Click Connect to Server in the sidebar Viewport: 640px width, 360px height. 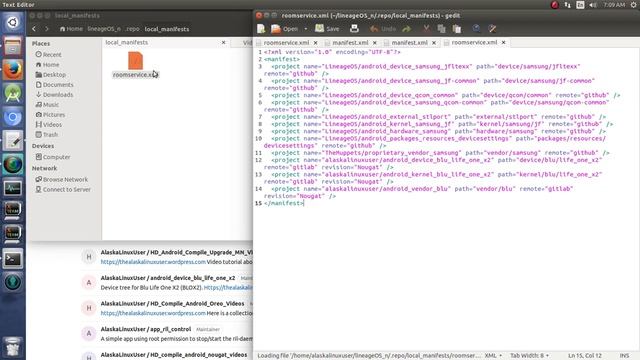coord(63,189)
